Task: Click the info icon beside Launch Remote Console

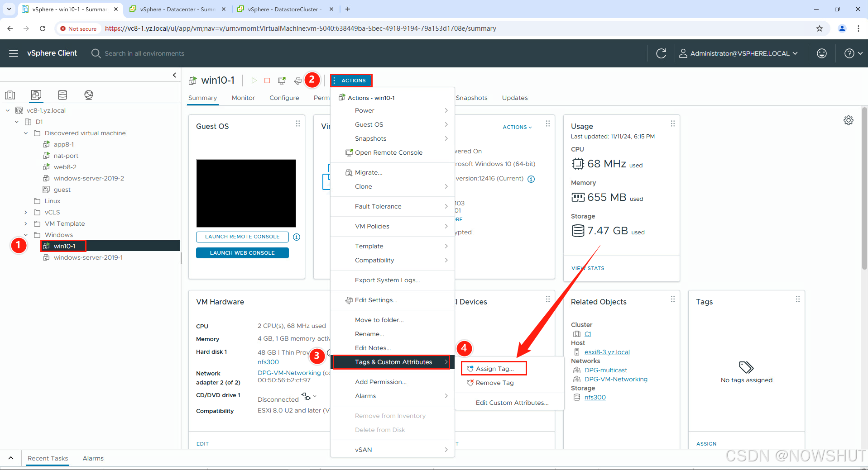Action: click(297, 237)
